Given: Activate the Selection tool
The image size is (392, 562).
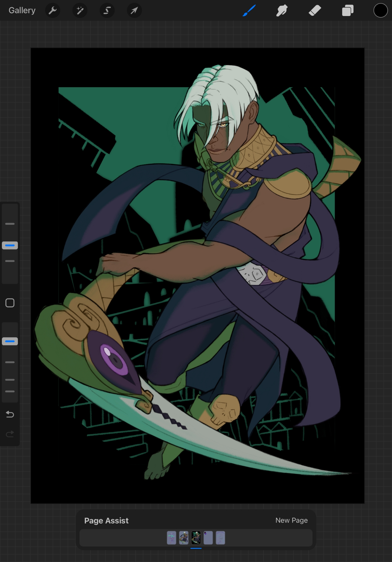Looking at the screenshot, I should point(107,11).
